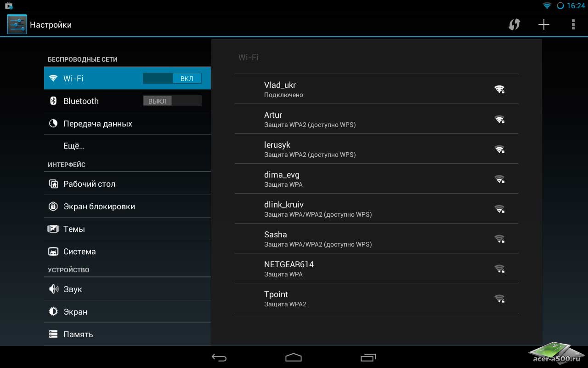Viewport: 588px width, 368px height.
Task: Open Система settings
Action: tap(127, 252)
